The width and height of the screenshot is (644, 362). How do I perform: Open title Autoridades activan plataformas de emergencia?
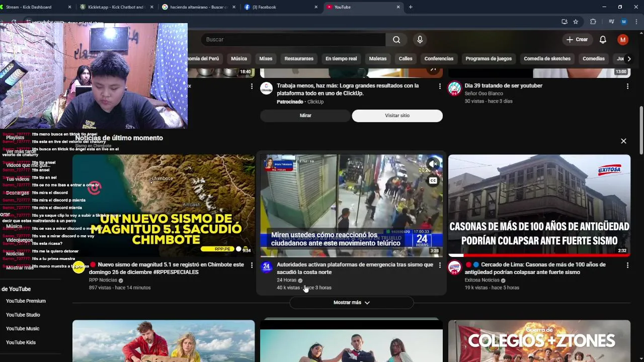pos(355,268)
